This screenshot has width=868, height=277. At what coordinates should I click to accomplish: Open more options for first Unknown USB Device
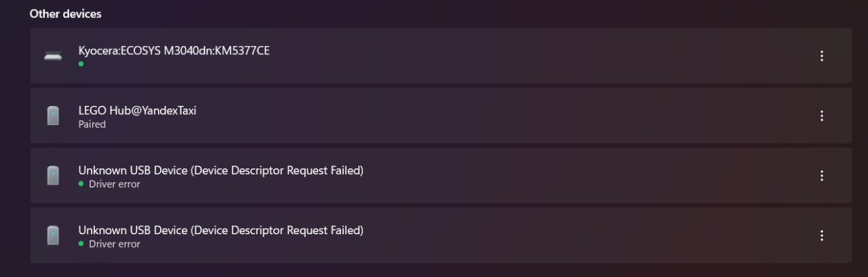click(822, 176)
